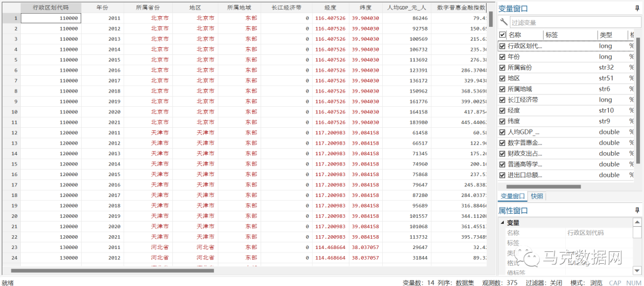The height and width of the screenshot is (286, 644).
Task: Select the 行政区划代码 data column header
Action: pyautogui.click(x=51, y=7)
